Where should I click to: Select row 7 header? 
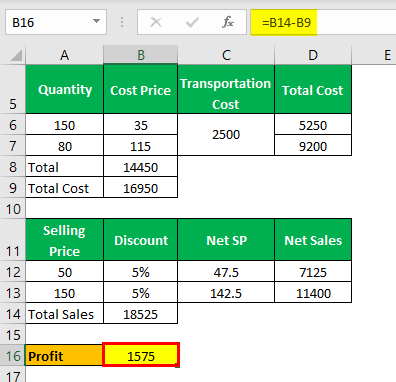[x=13, y=146]
